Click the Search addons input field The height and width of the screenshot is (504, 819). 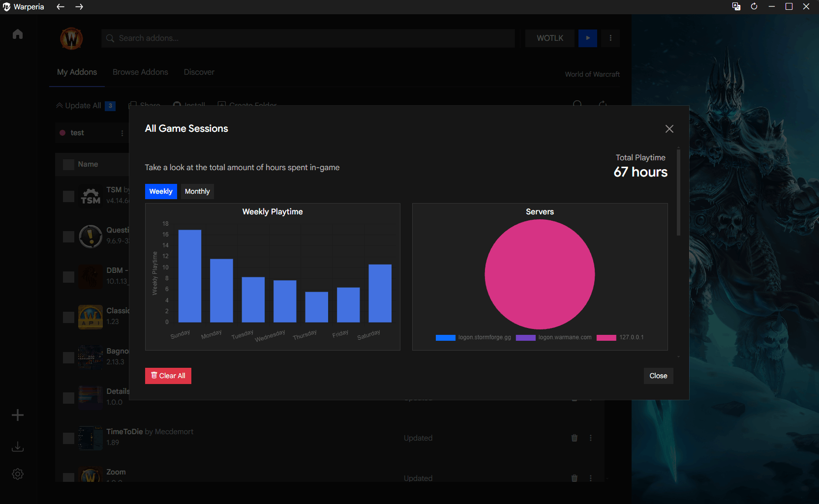click(308, 38)
